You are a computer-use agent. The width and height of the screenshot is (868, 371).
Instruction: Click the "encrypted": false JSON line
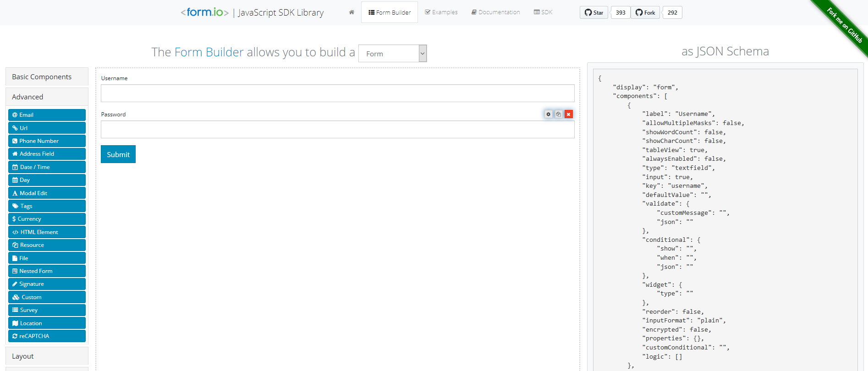[676, 330]
